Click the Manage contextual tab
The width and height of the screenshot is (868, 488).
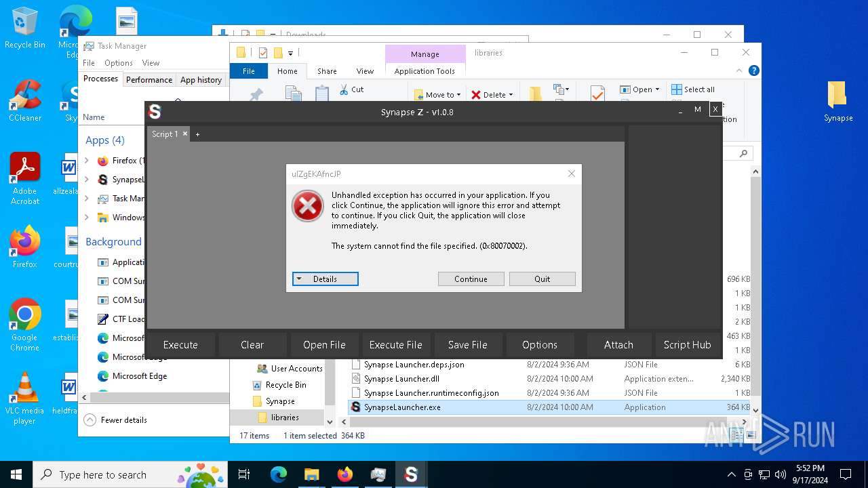[x=425, y=54]
